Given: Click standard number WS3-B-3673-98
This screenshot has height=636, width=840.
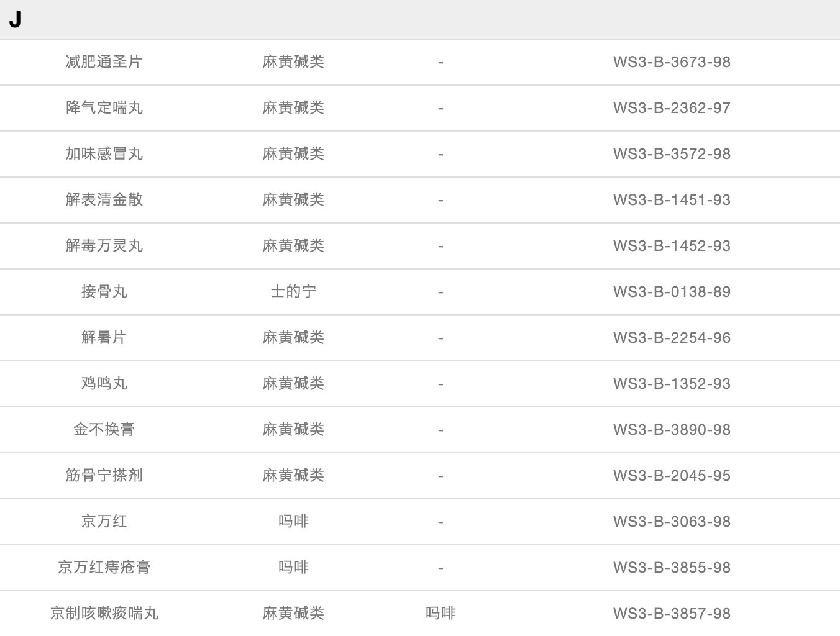Looking at the screenshot, I should tap(672, 62).
